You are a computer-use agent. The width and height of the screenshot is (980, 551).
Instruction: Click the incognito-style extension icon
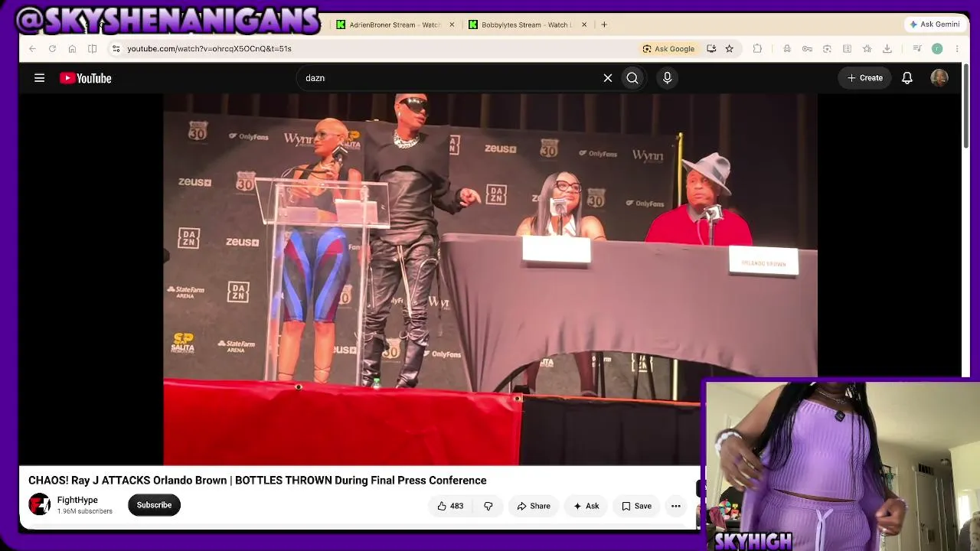[x=787, y=49]
